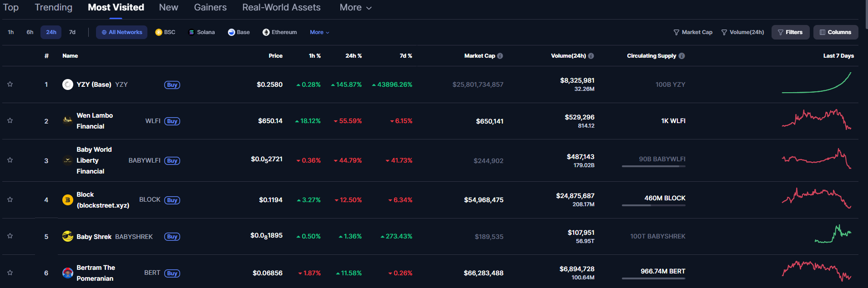Buy BABYSHREK token
This screenshot has width=868, height=288.
click(172, 237)
